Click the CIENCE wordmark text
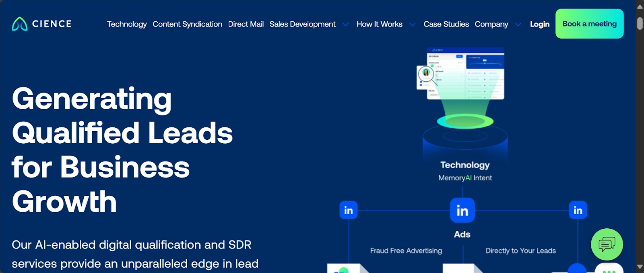 (52, 24)
